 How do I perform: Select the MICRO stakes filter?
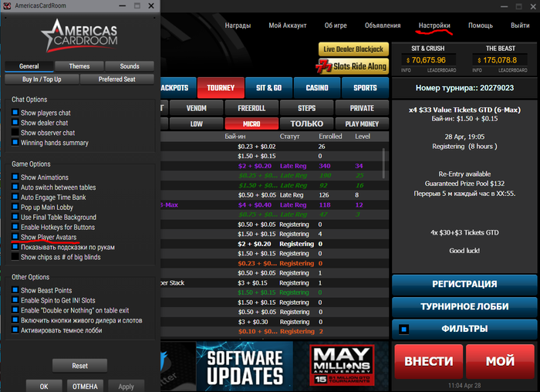251,123
